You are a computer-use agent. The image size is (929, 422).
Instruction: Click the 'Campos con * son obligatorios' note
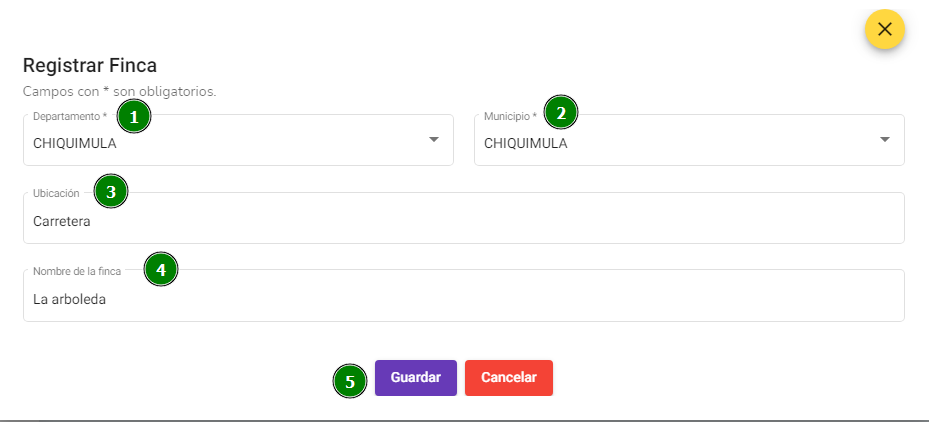point(120,92)
